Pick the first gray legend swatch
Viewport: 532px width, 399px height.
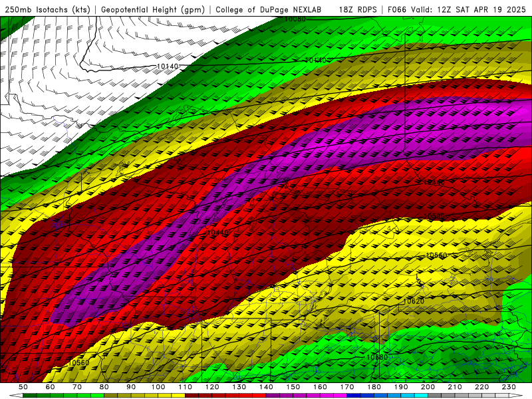[435, 396]
